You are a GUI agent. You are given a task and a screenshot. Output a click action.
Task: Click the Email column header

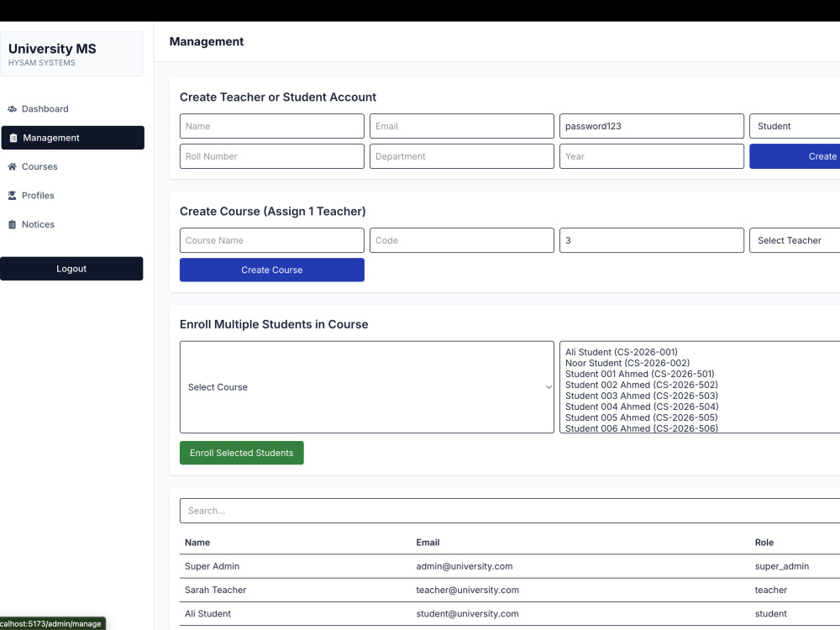(428, 543)
